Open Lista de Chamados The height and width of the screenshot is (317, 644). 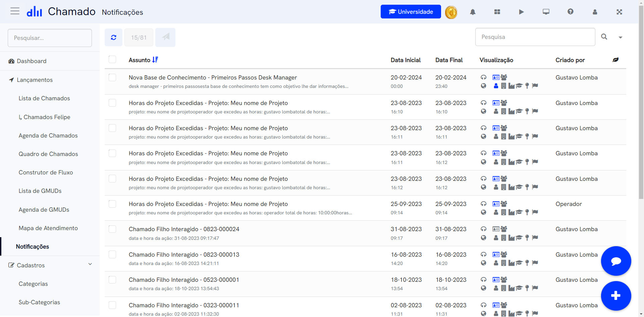44,98
